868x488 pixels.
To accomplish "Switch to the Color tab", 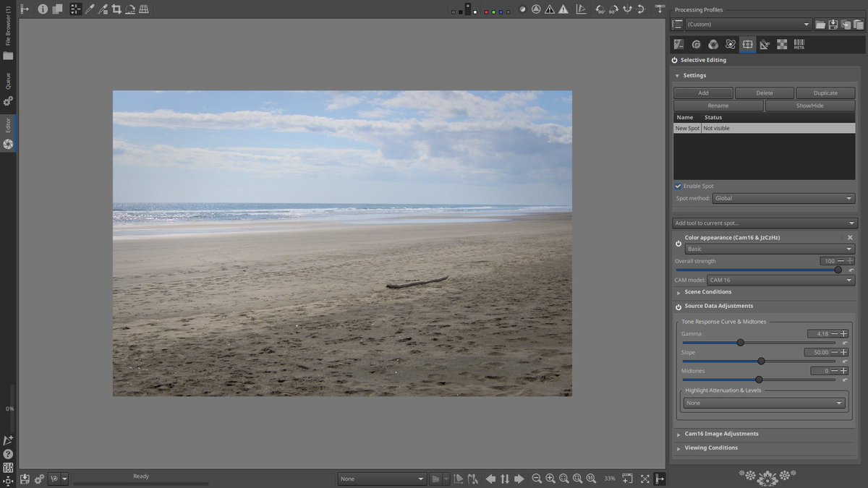I will [713, 44].
